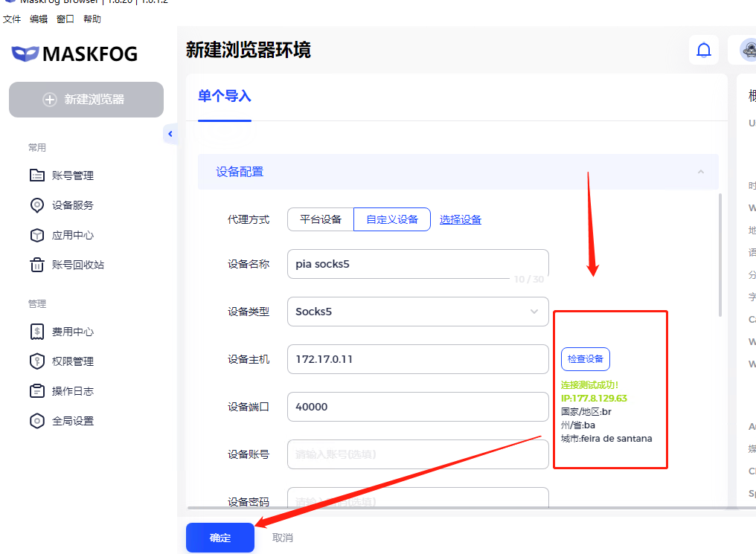Click the 设备配置 section header
756x554 pixels.
coord(458,172)
